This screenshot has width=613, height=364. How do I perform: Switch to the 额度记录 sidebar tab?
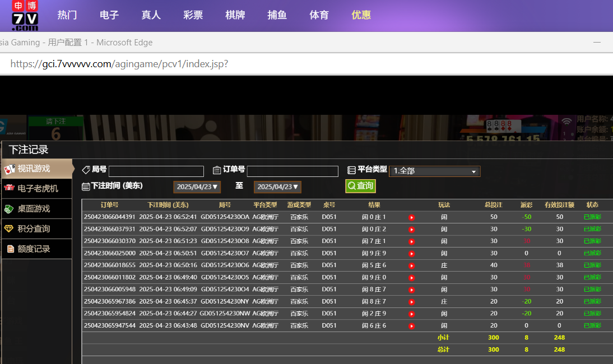[34, 249]
